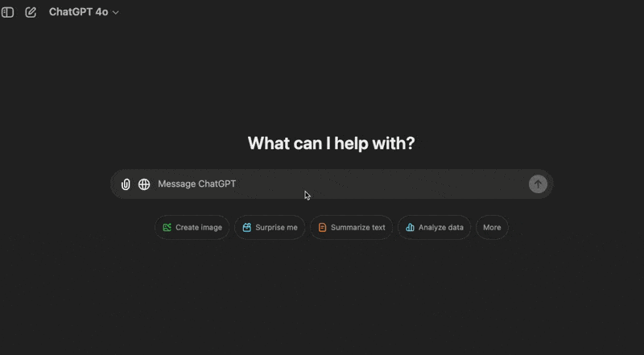
Task: Open the ChatGPT 4o model dropdown
Action: pos(84,12)
